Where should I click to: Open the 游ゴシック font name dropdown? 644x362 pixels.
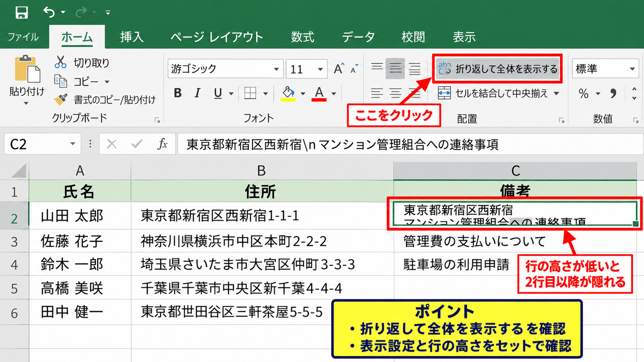point(276,69)
